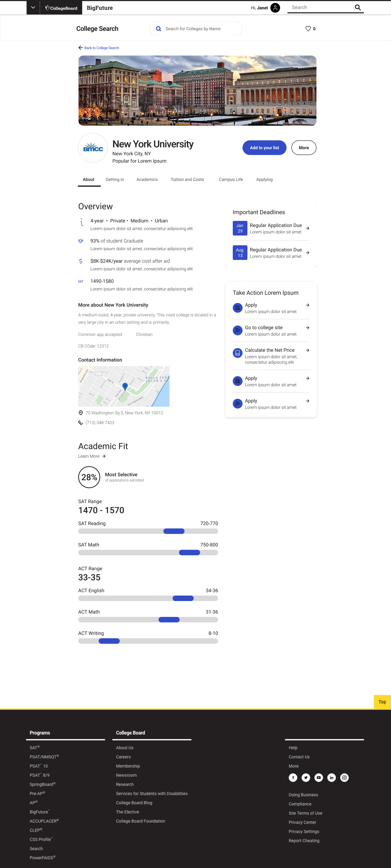Open the Help footer link

pyautogui.click(x=293, y=748)
